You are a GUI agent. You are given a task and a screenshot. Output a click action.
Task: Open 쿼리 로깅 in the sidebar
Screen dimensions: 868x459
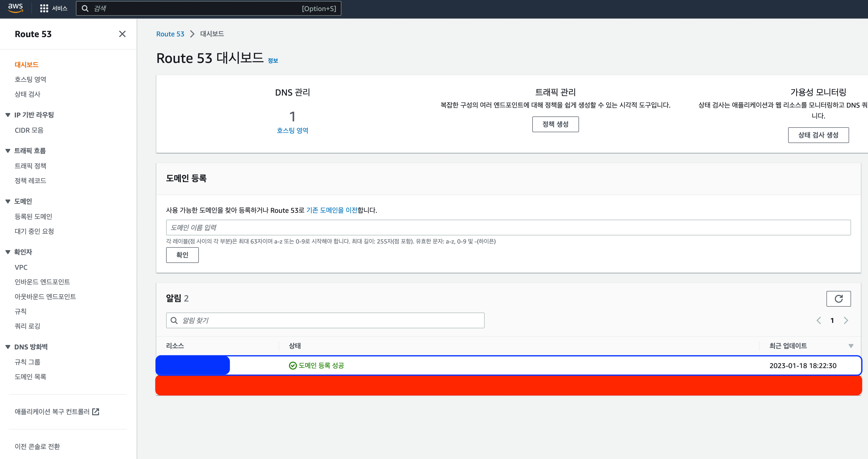pos(27,326)
